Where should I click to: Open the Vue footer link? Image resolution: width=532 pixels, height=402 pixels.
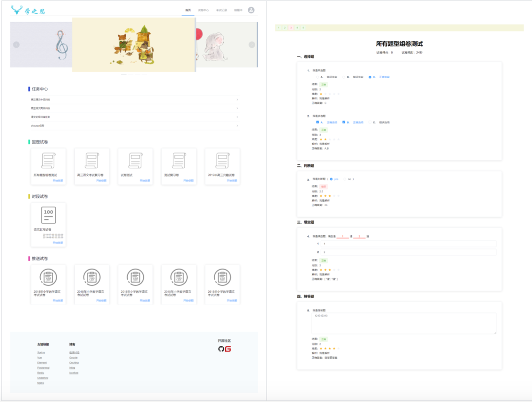(x=40, y=358)
